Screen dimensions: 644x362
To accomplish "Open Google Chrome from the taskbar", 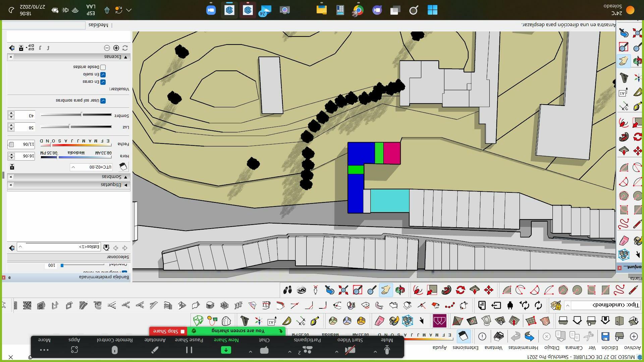I will (358, 10).
